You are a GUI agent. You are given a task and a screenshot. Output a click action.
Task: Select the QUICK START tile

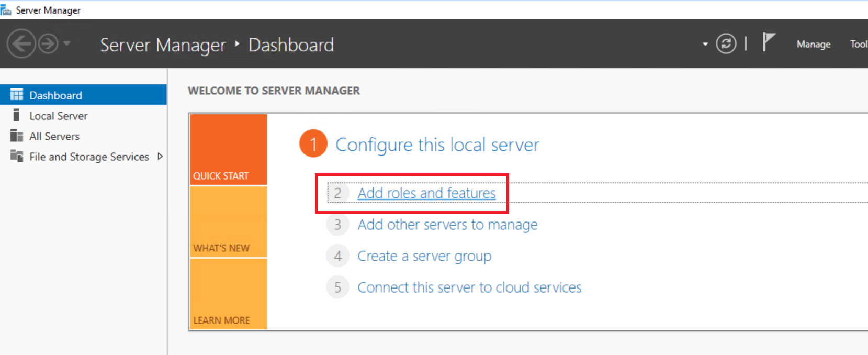click(229, 150)
